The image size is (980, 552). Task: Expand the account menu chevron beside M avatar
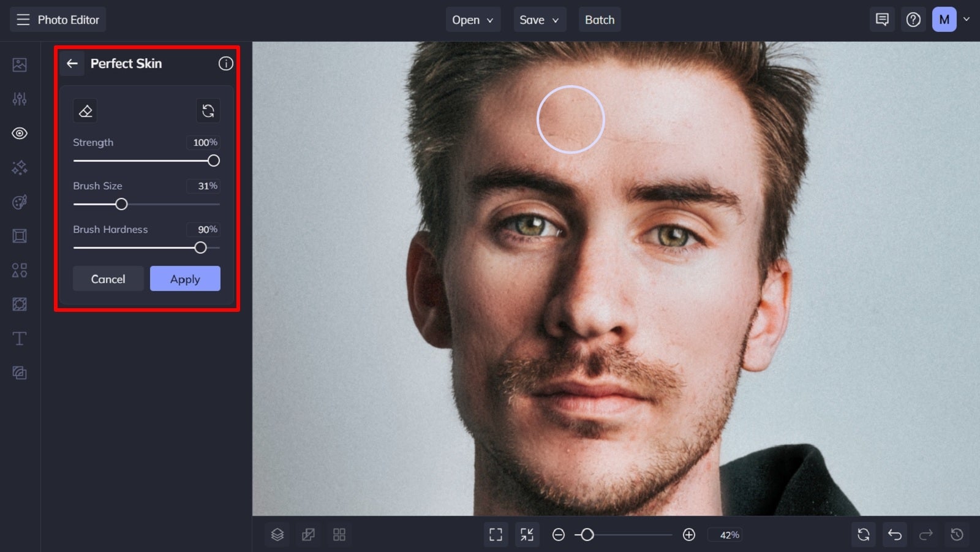(x=967, y=20)
